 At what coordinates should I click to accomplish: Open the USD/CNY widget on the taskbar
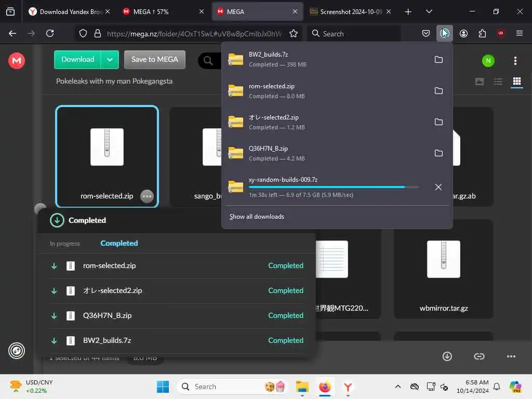(x=31, y=387)
